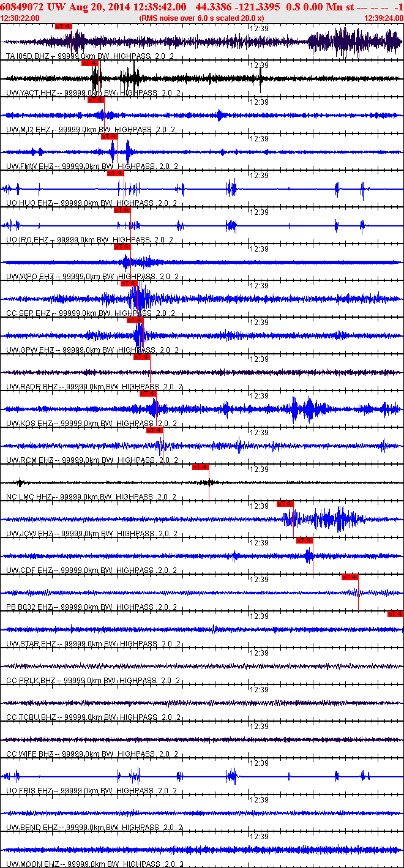Viewport: 404px width, 868px height.
Task: Click the coordinates 44.3386 -121.3395 in header
Action: click(x=238, y=7)
